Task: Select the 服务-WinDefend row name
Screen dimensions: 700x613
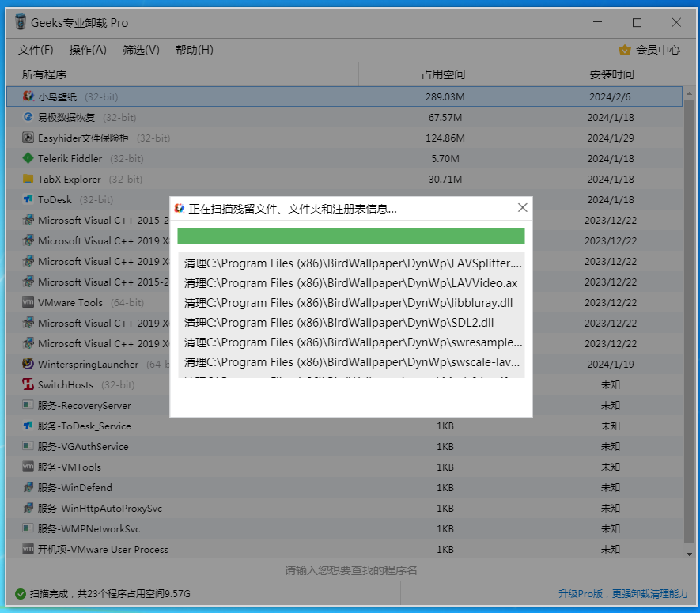Action: tap(74, 487)
